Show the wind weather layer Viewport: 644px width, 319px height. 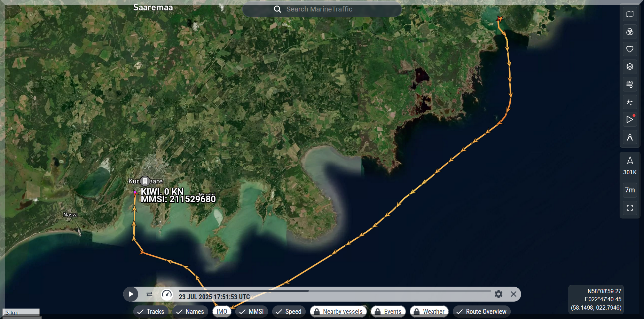[630, 84]
